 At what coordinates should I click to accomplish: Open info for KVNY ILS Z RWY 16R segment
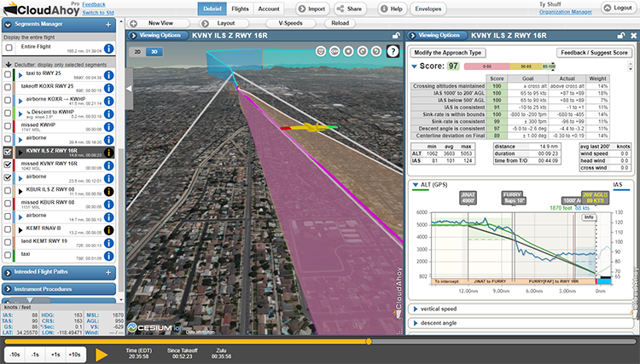(x=108, y=153)
